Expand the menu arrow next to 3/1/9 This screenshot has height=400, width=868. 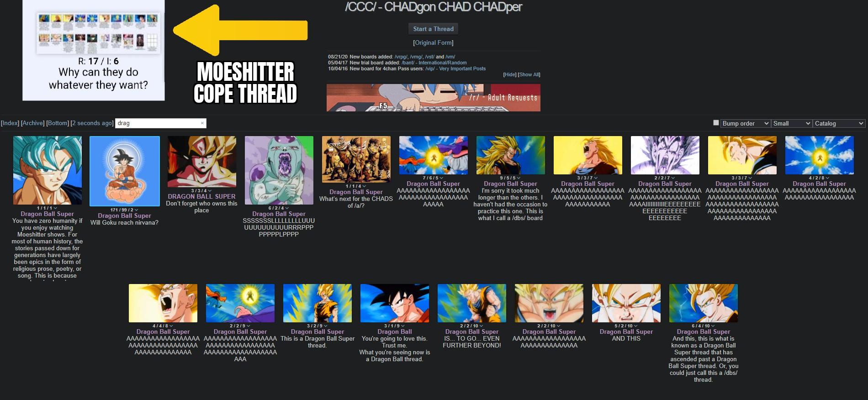[403, 326]
